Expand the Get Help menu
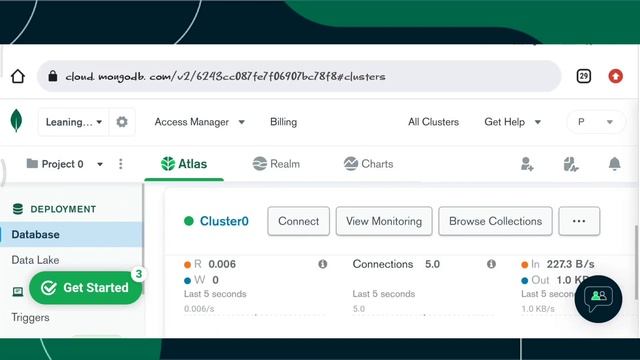The height and width of the screenshot is (360, 640). coord(513,122)
